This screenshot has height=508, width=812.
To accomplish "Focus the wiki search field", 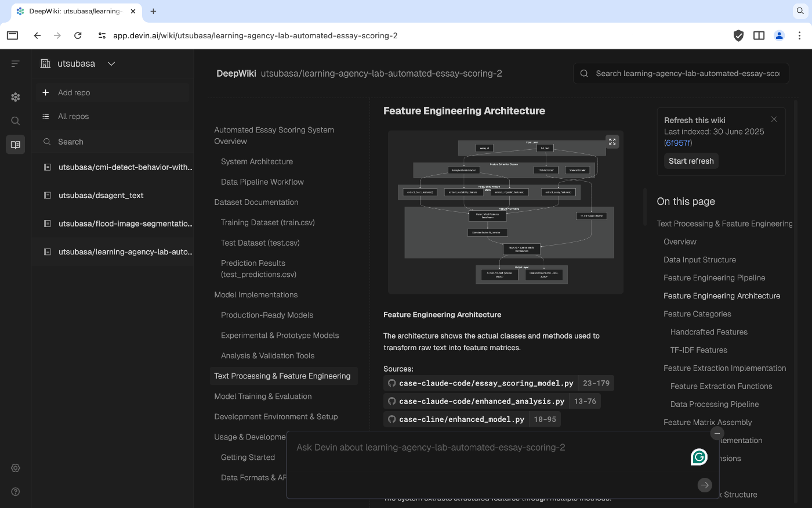I will point(681,74).
